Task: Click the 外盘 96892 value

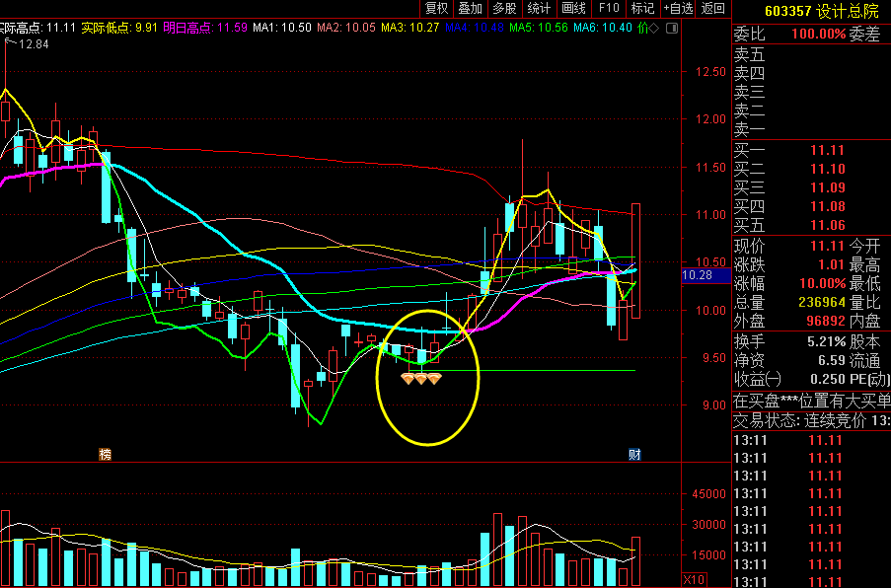Action: (x=826, y=321)
